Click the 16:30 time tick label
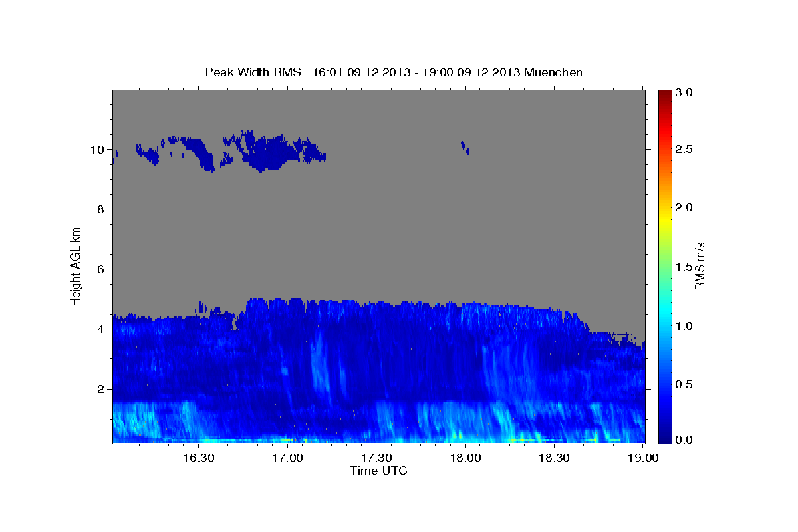The width and height of the screenshot is (798, 532). click(x=198, y=458)
